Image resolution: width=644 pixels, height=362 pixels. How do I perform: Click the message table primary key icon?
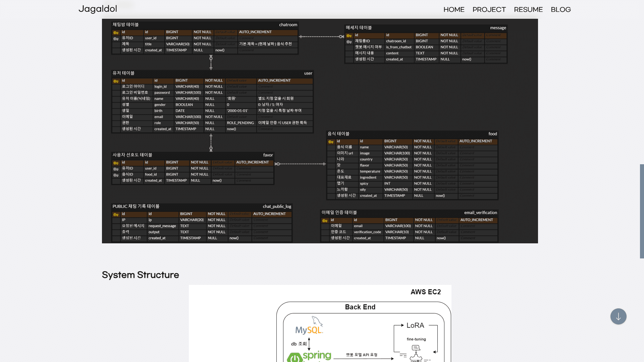tap(349, 36)
